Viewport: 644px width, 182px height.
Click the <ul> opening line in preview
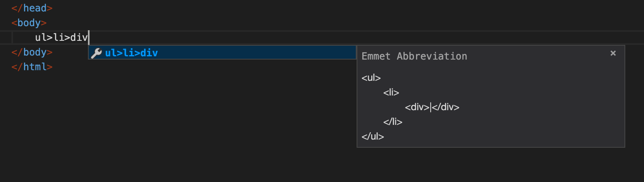(x=371, y=78)
